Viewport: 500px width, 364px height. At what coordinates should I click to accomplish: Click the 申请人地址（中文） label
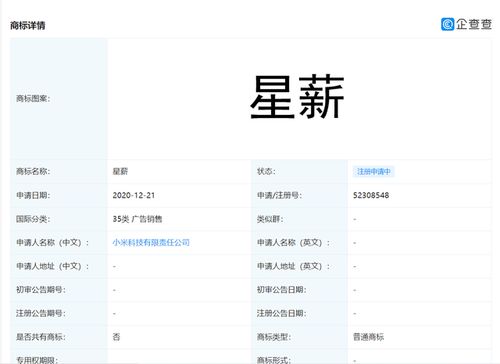click(x=53, y=266)
